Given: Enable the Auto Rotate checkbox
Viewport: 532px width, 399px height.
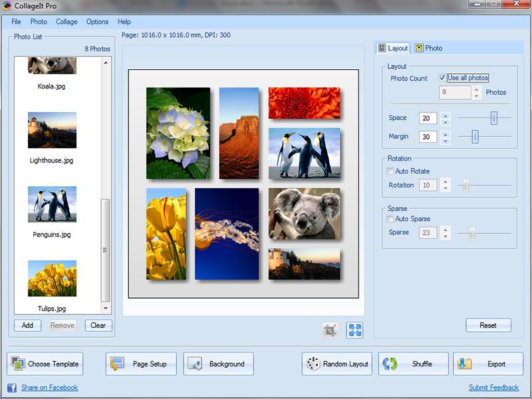Looking at the screenshot, I should click(x=390, y=172).
